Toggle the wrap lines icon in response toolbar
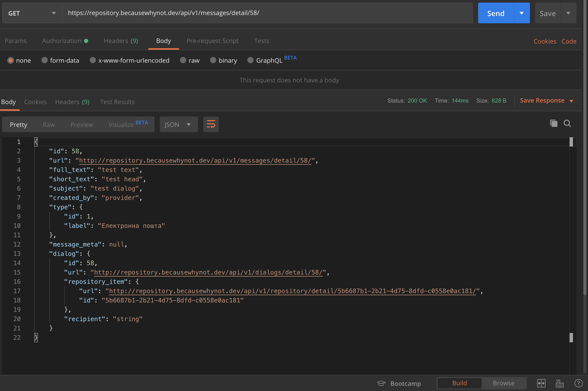The height and width of the screenshot is (391, 588). tap(211, 124)
